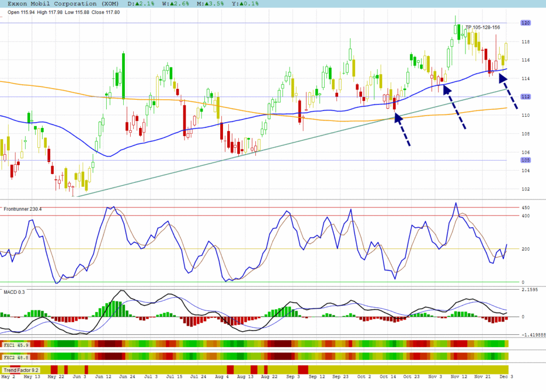Select the Frontrunner 230.4 indicator label
The height and width of the screenshot is (392, 546).
pos(23,209)
